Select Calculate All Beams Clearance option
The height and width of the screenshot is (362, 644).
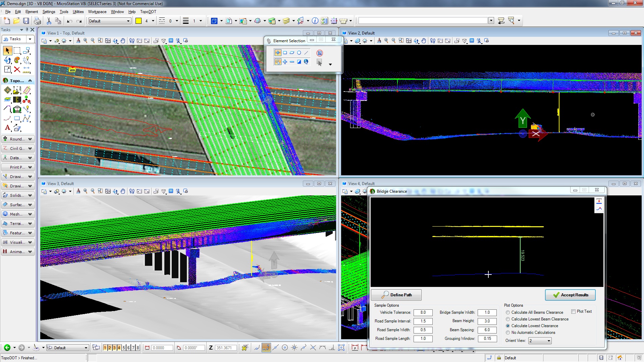(x=508, y=312)
